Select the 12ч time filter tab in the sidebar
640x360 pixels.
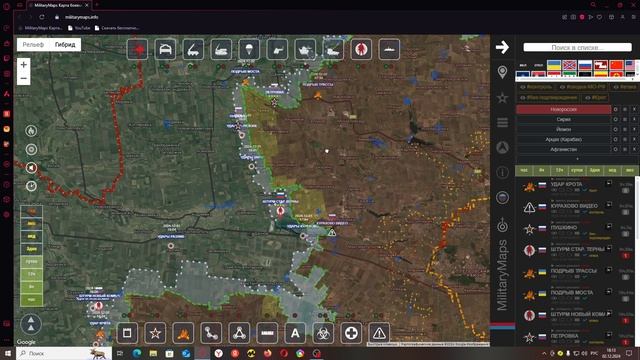click(559, 170)
